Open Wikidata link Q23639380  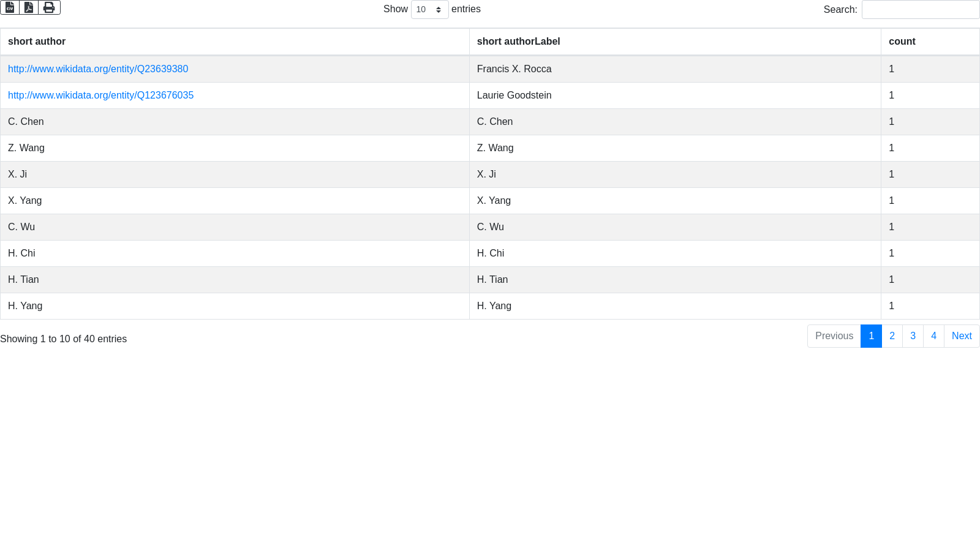[x=98, y=69]
